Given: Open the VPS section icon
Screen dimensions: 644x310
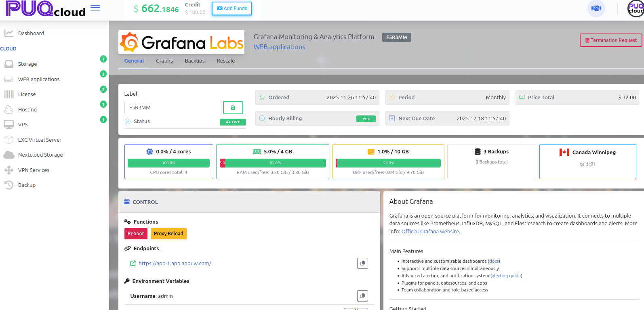Looking at the screenshot, I should click(x=9, y=125).
